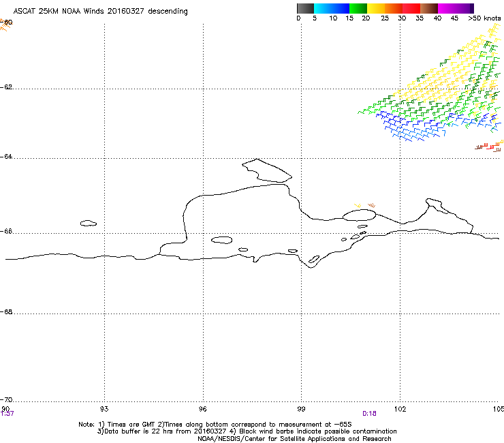The height and width of the screenshot is (443, 504).
Task: Click the 99 longitude axis label
Action: 301,409
